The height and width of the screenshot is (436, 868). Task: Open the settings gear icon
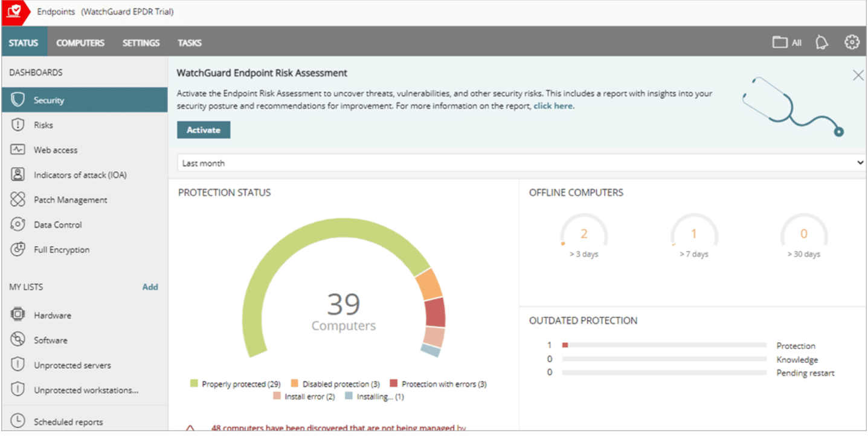(x=852, y=42)
